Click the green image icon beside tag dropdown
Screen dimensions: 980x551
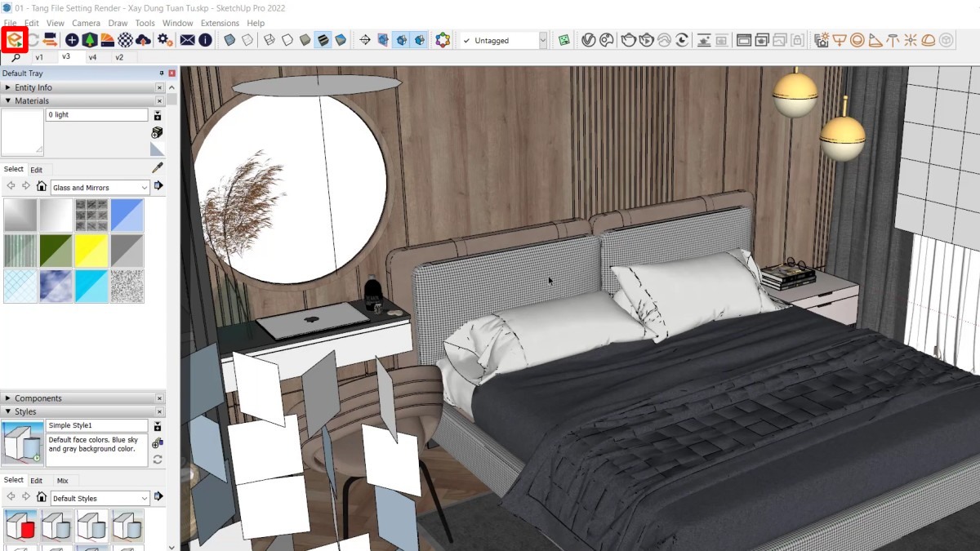click(x=563, y=40)
